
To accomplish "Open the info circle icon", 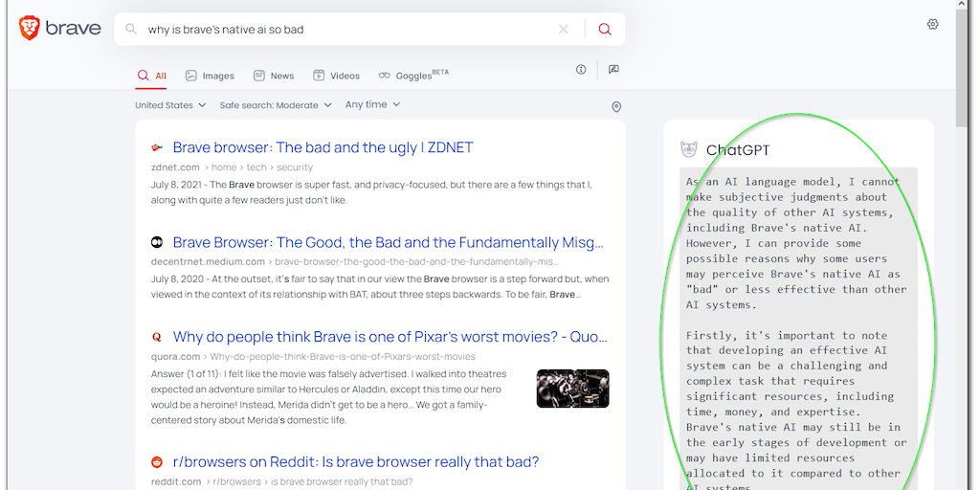I will click(x=581, y=69).
